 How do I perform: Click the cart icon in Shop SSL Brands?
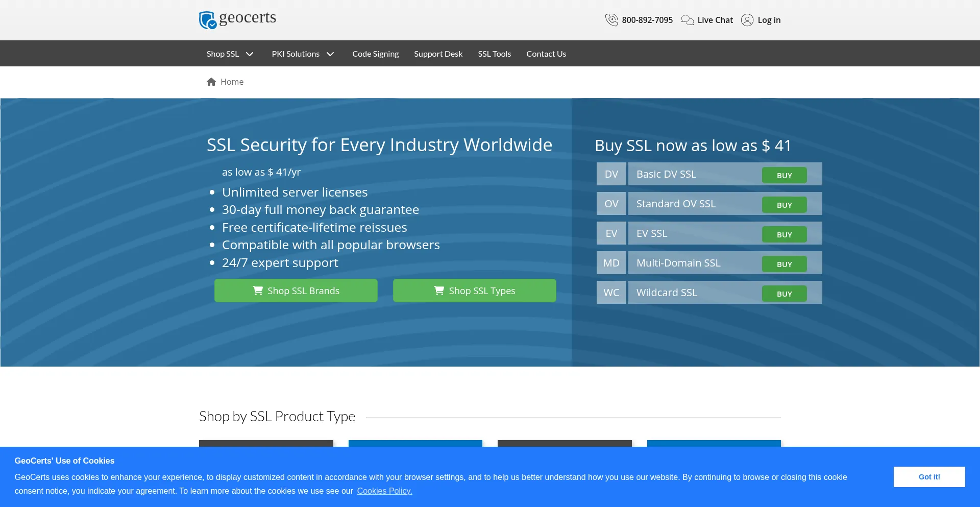258,291
